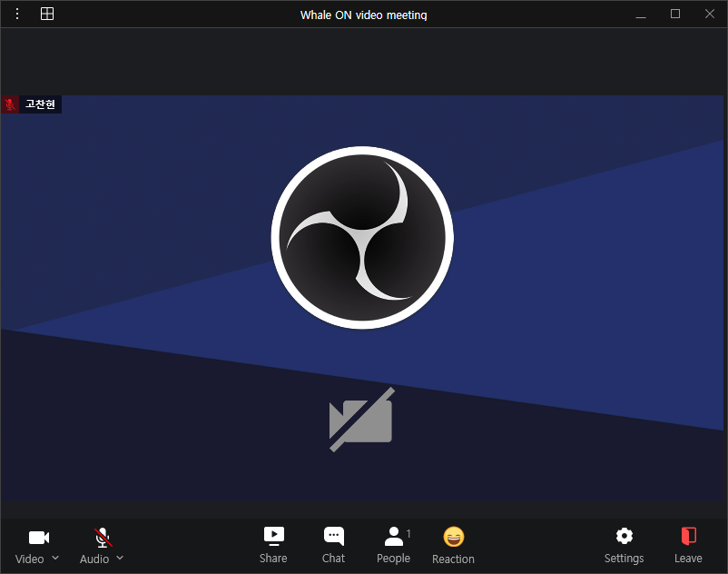Screen dimensions: 728x574
Task: Click the muted mic icon beside 고찬현
Action: [x=10, y=104]
